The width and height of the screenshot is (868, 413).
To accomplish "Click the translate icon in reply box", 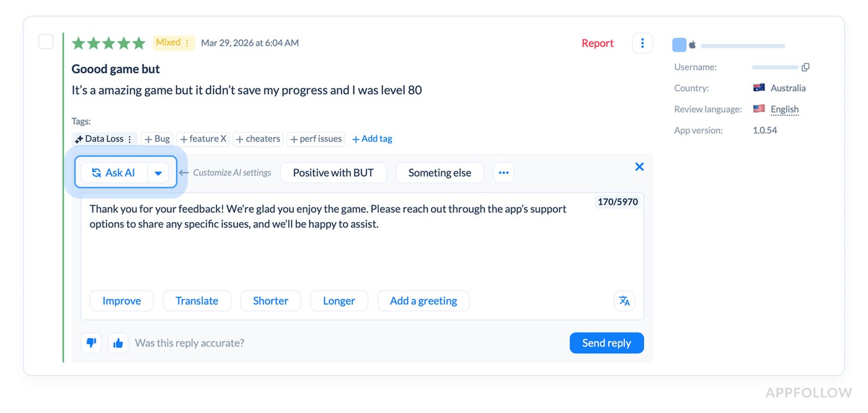I will pyautogui.click(x=624, y=301).
